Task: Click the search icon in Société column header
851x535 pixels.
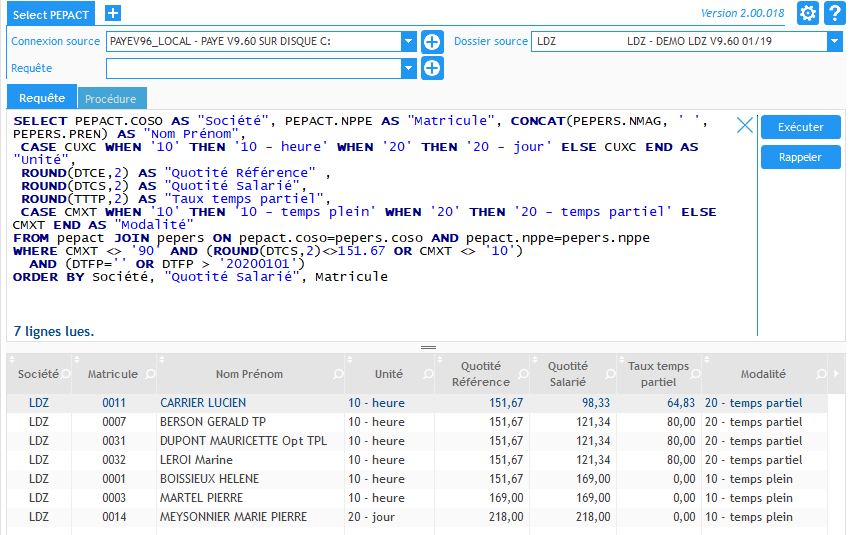Action: pos(66,374)
